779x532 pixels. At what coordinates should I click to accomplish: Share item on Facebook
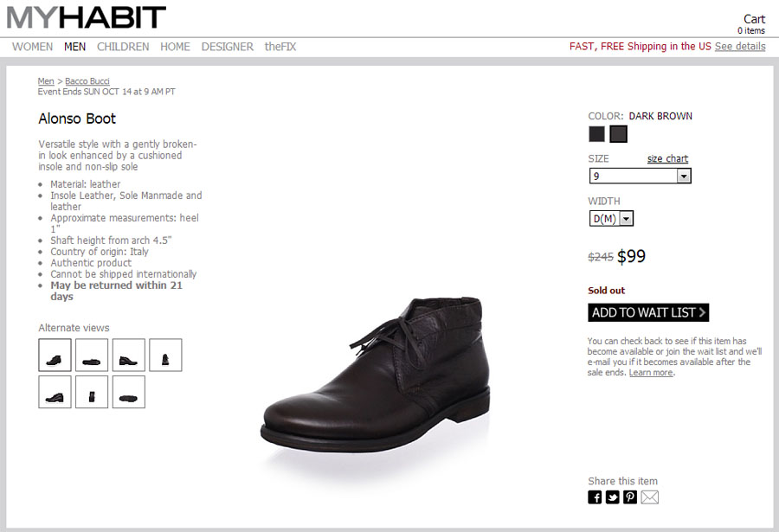595,497
